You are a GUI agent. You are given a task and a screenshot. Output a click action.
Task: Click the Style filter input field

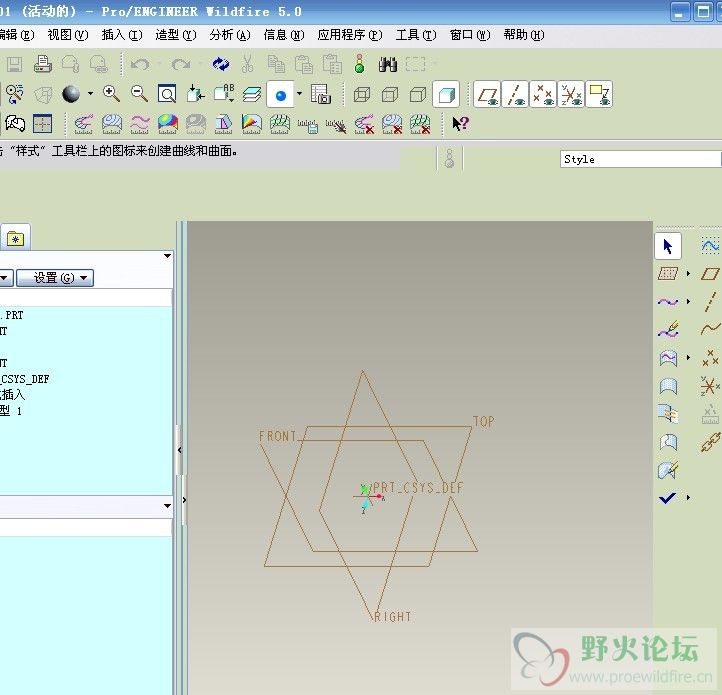640,159
